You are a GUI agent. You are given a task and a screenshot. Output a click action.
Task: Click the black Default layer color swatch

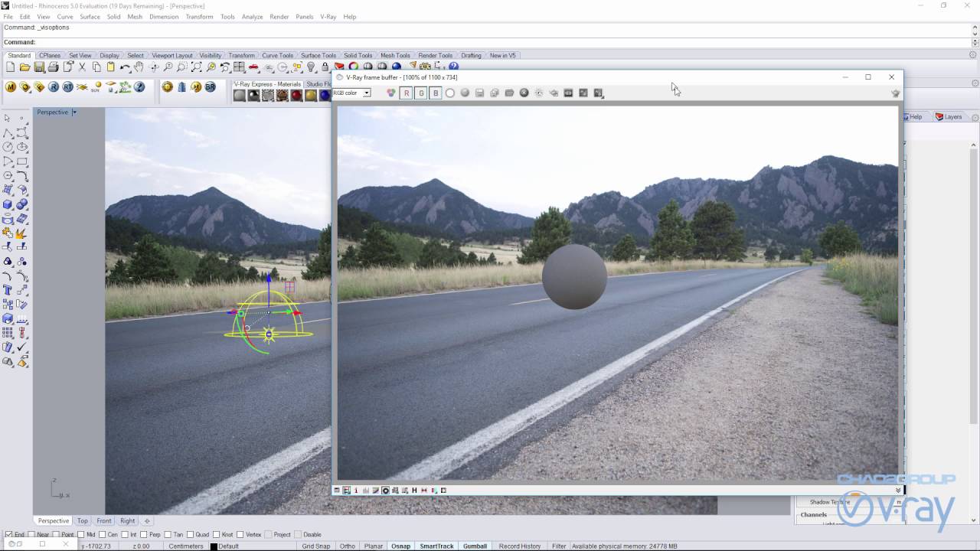click(x=214, y=546)
